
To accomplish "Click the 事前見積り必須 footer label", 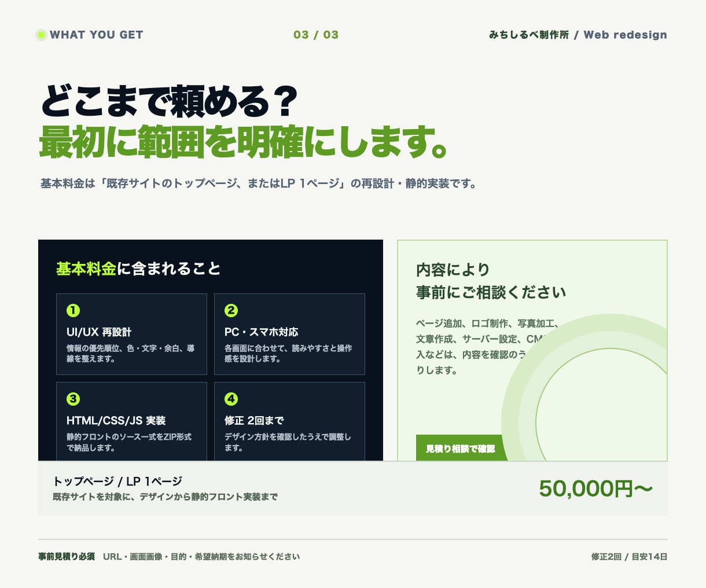I will point(67,557).
